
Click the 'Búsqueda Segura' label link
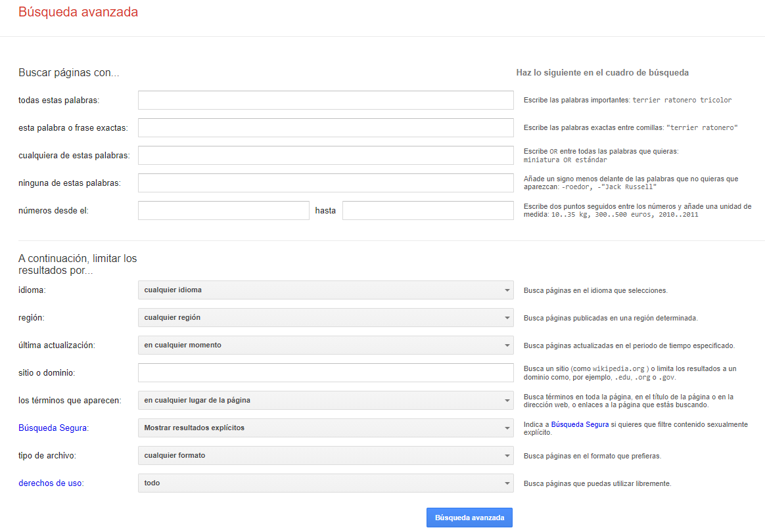point(53,428)
